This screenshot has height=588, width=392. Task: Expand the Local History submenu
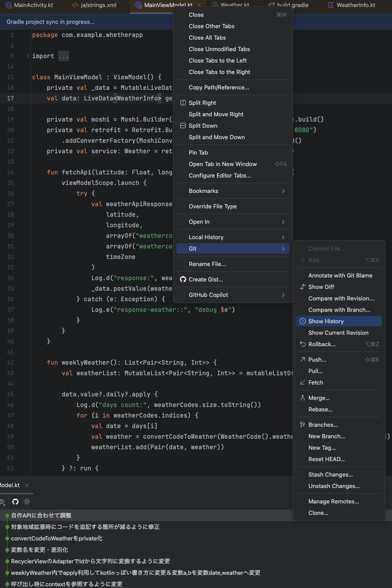point(283,237)
